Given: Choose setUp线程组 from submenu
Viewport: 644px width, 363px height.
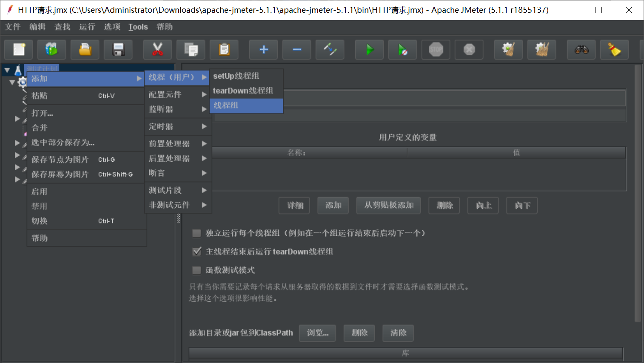Looking at the screenshot, I should [x=247, y=76].
